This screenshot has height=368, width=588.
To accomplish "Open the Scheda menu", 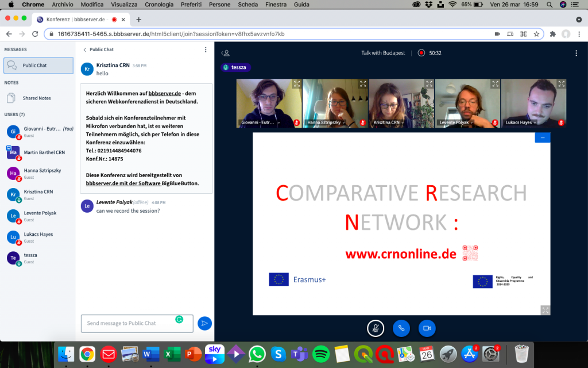I will tap(248, 5).
